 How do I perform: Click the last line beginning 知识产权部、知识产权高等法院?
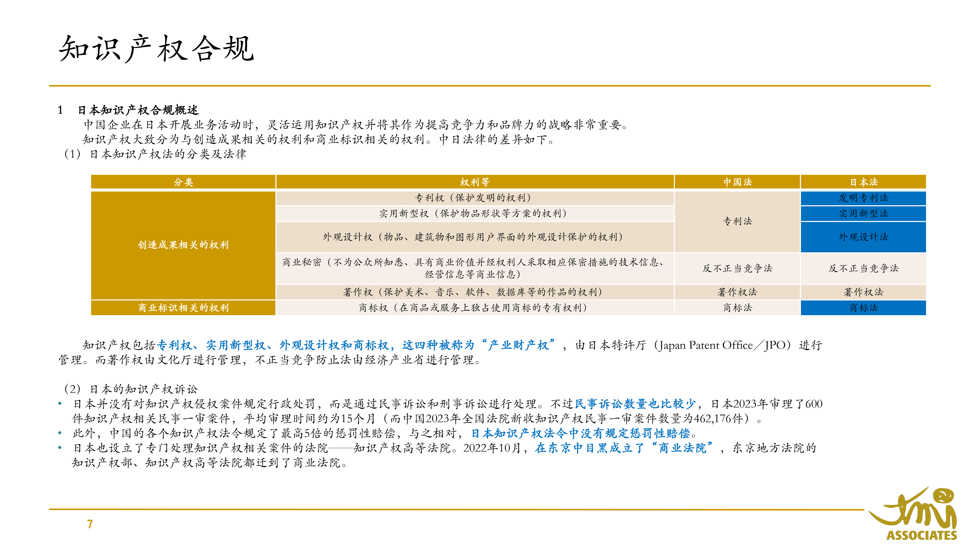pyautogui.click(x=210, y=463)
